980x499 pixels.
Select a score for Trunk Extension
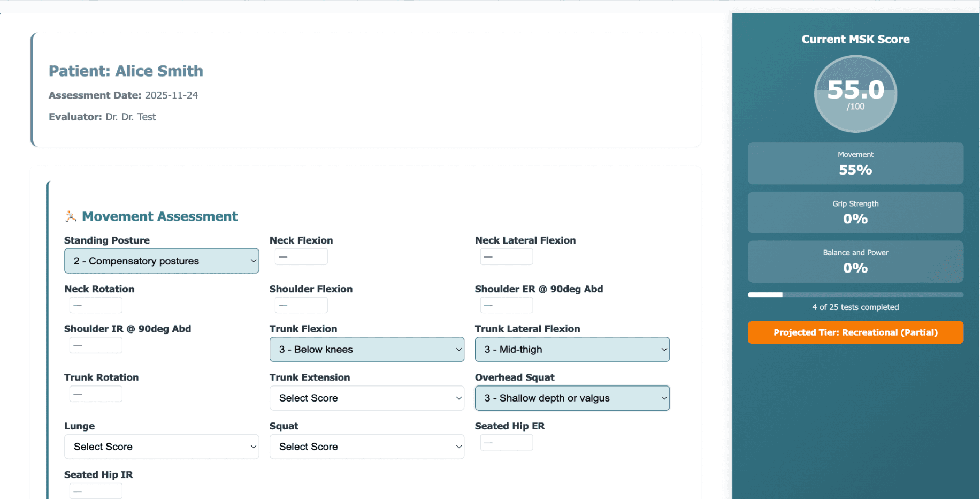[366, 398]
